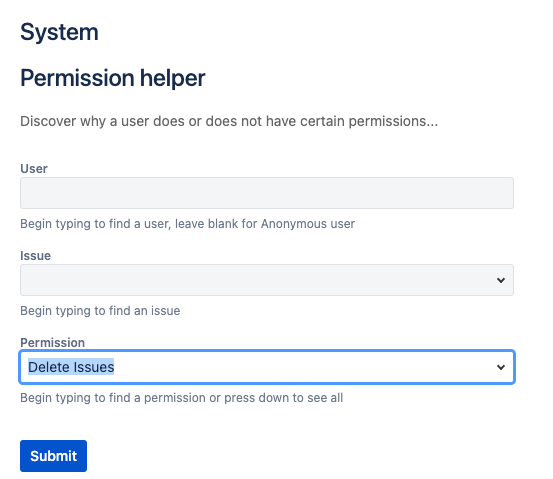Focus the User input field

coord(267,193)
